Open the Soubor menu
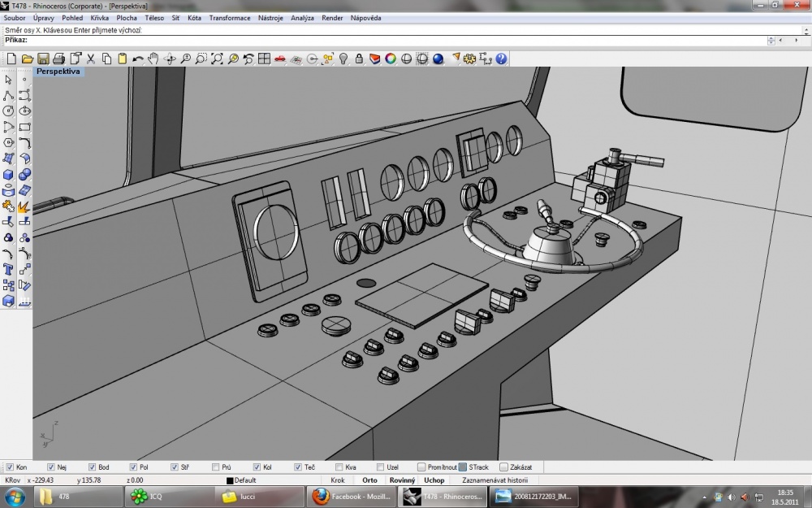812x508 pixels. pyautogui.click(x=15, y=18)
